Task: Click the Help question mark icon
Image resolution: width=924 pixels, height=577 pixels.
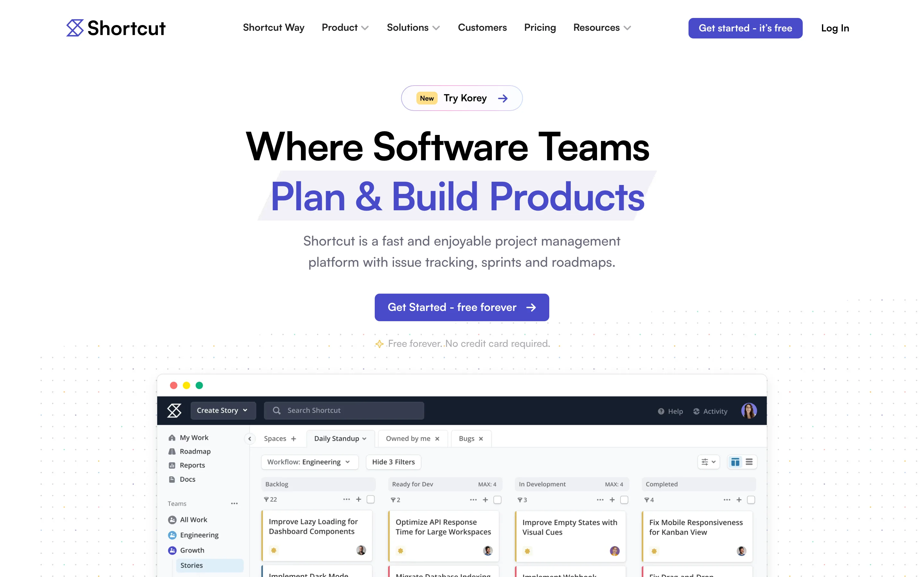Action: 661,411
